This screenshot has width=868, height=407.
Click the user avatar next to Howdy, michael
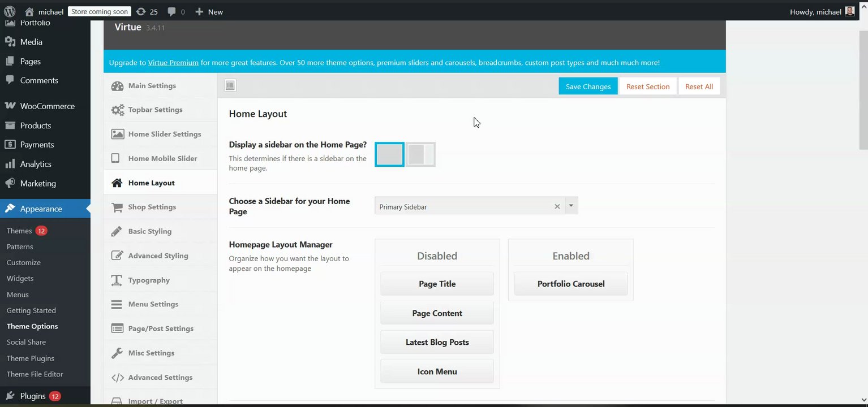(x=850, y=11)
